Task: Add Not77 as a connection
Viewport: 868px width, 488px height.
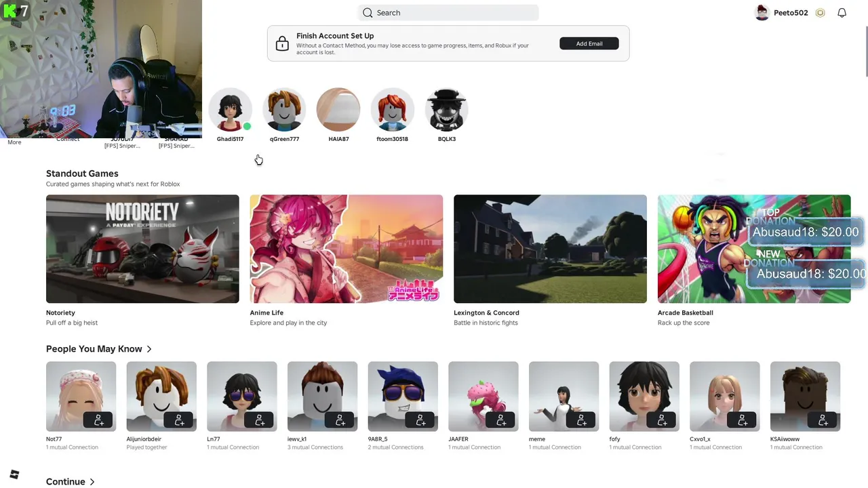Action: pyautogui.click(x=98, y=420)
